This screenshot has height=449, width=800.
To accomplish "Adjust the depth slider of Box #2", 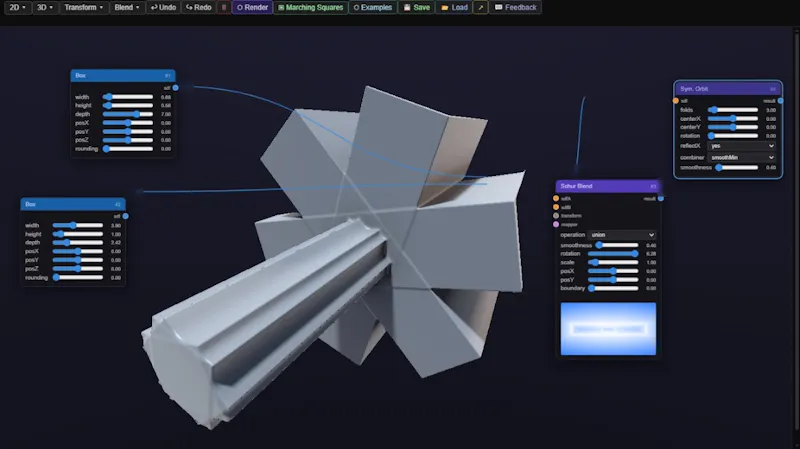I will (x=78, y=243).
